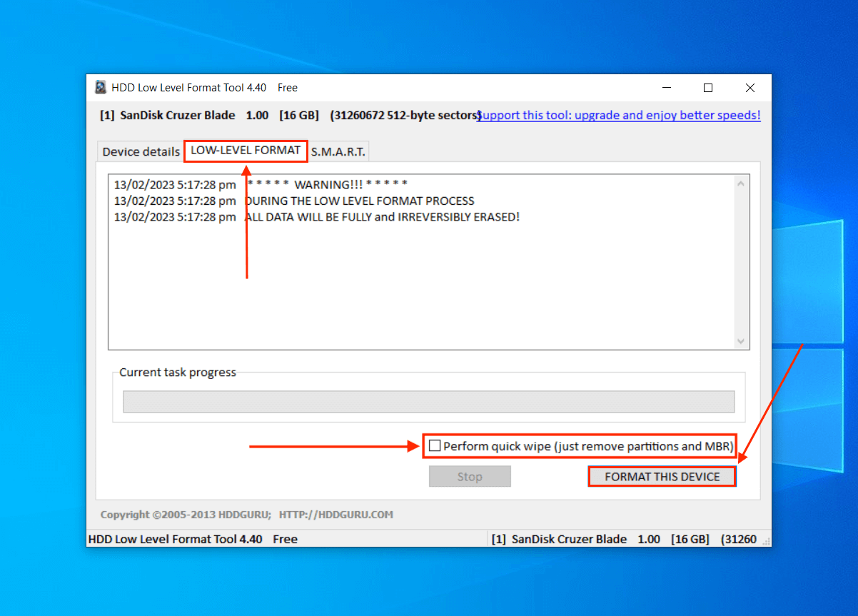This screenshot has height=616, width=858.
Task: Click the HTTP://HDDGURU.COM copyright text
Action: pyautogui.click(x=336, y=515)
